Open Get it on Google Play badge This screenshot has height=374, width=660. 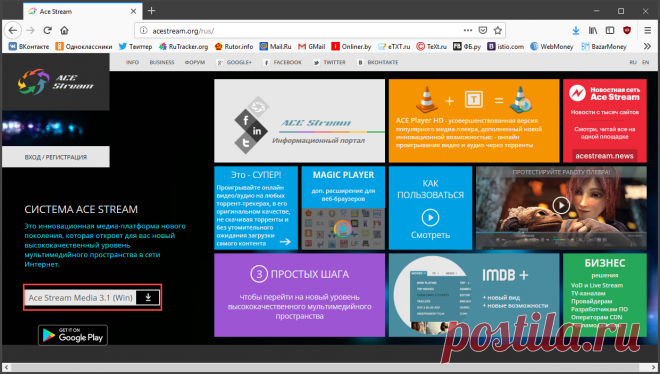click(73, 335)
